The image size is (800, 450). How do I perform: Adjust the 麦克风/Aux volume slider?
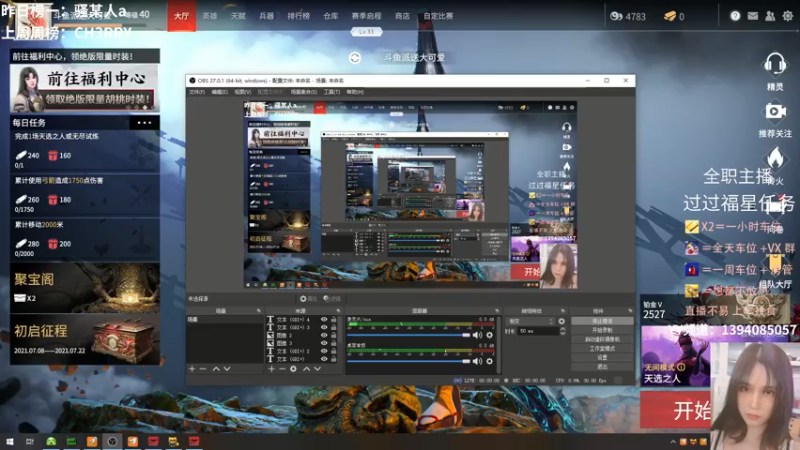point(408,335)
